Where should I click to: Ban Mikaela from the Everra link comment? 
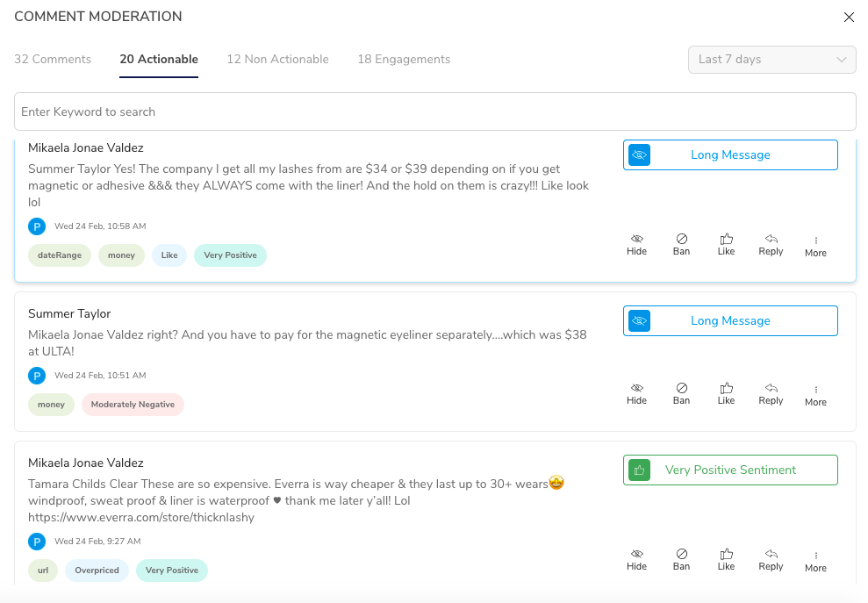point(681,559)
